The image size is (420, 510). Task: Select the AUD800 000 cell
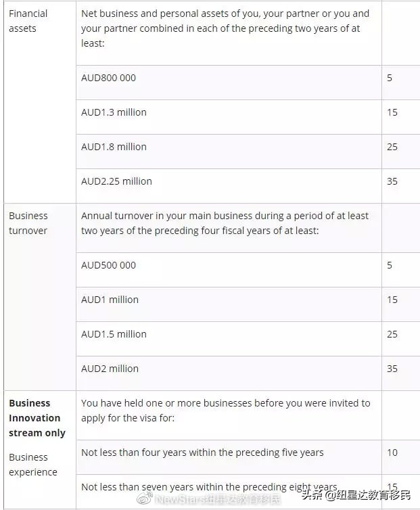pyautogui.click(x=109, y=78)
